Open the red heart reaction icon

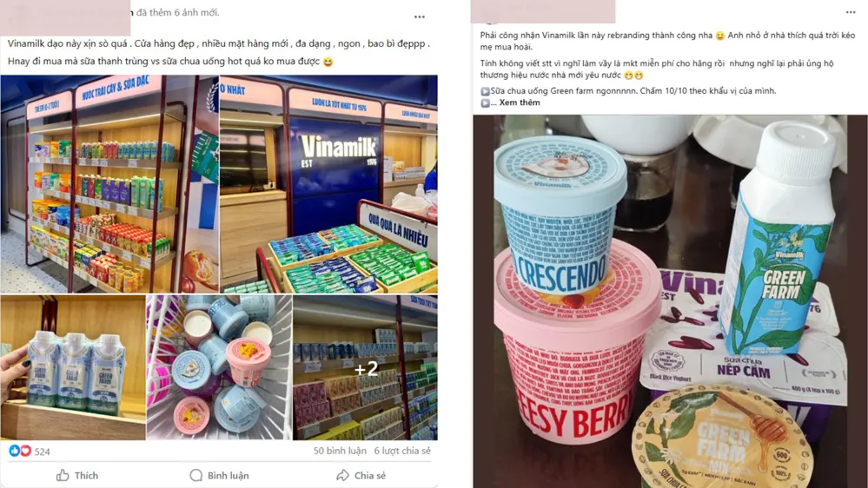pyautogui.click(x=25, y=451)
